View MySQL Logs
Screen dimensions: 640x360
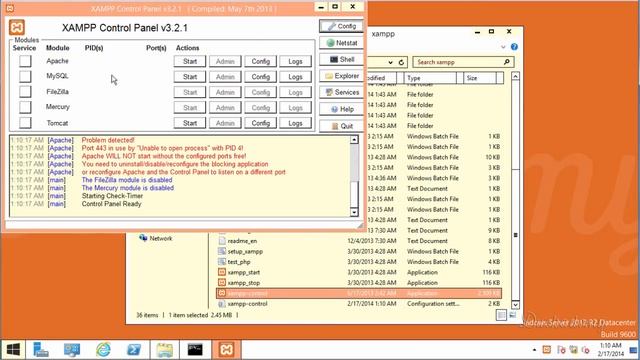296,77
